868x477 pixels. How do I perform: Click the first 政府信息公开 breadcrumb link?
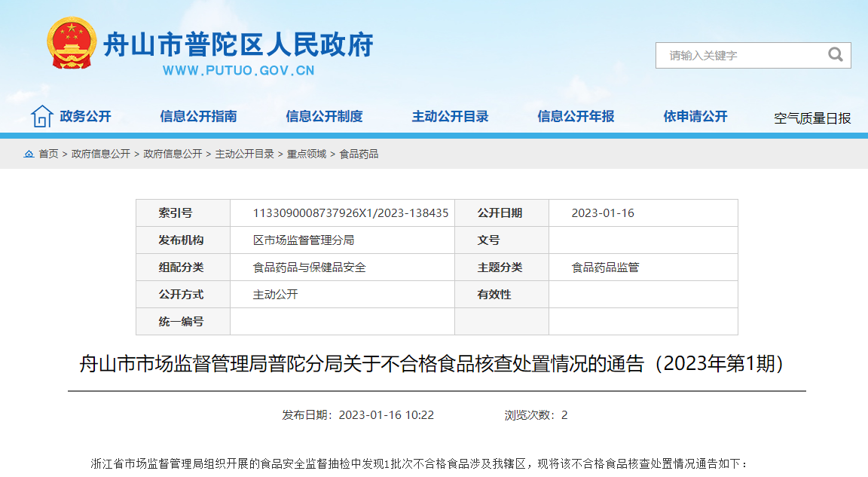(x=101, y=154)
